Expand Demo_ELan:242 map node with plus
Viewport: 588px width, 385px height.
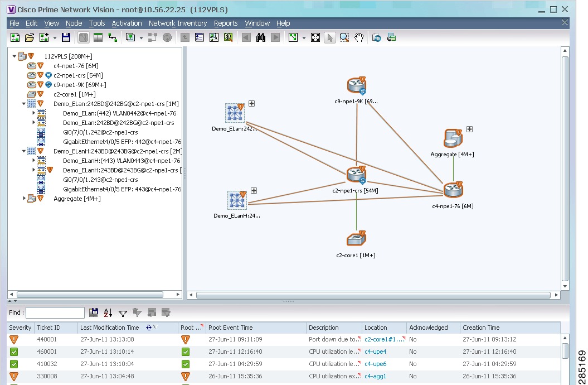pos(251,104)
